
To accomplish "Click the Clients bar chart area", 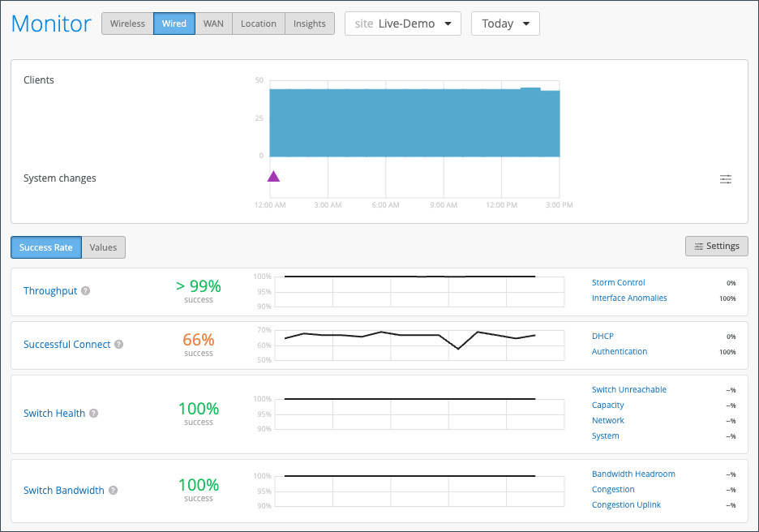I will (x=414, y=122).
